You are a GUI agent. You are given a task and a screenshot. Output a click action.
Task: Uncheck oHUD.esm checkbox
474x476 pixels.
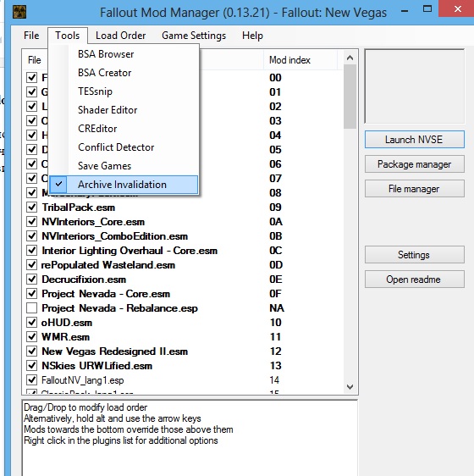point(31,323)
